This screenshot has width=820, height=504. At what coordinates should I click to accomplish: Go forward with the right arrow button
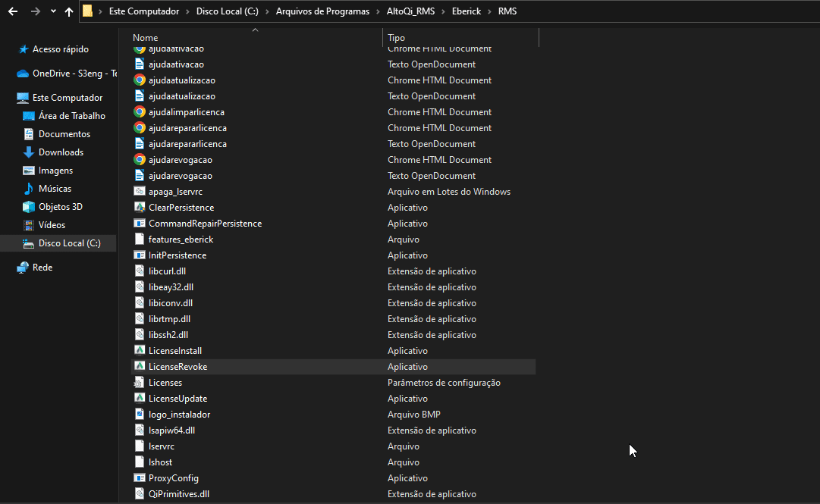(35, 11)
